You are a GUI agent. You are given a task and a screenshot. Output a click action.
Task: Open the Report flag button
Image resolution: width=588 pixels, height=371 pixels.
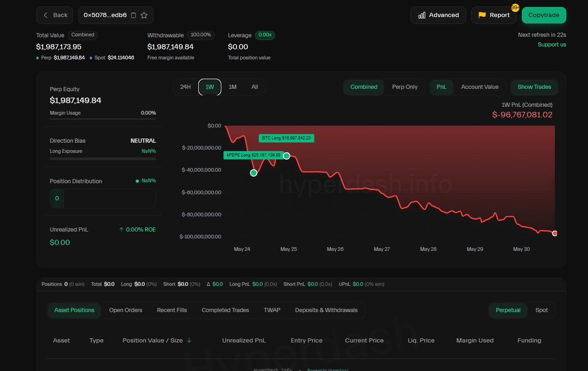pyautogui.click(x=494, y=15)
